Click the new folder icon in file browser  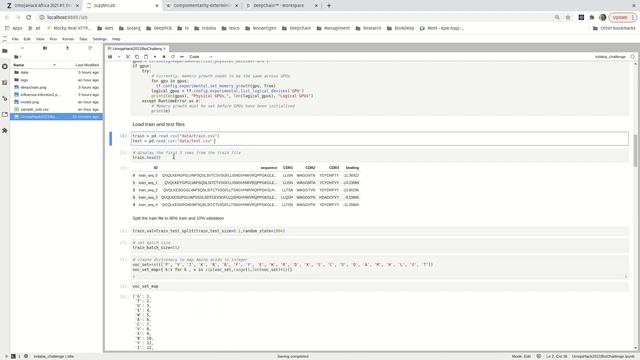point(45,48)
